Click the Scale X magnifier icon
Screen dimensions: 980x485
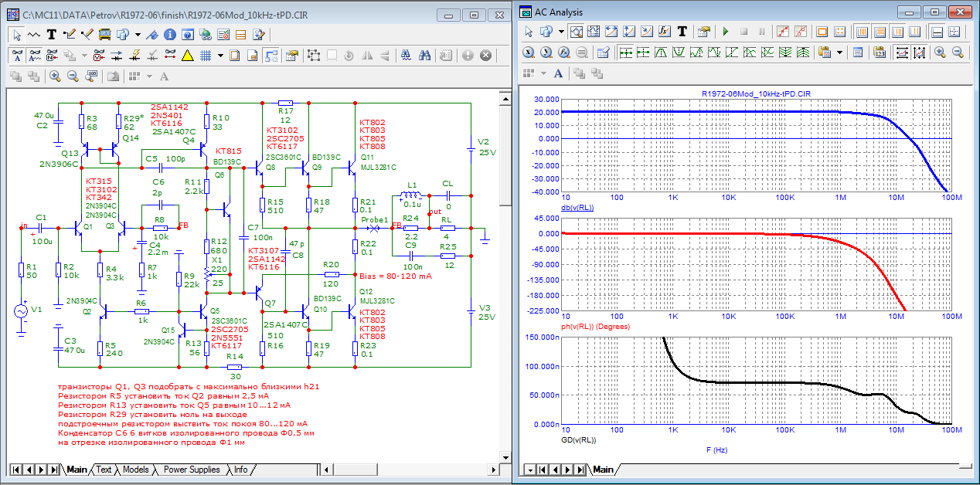click(529, 53)
